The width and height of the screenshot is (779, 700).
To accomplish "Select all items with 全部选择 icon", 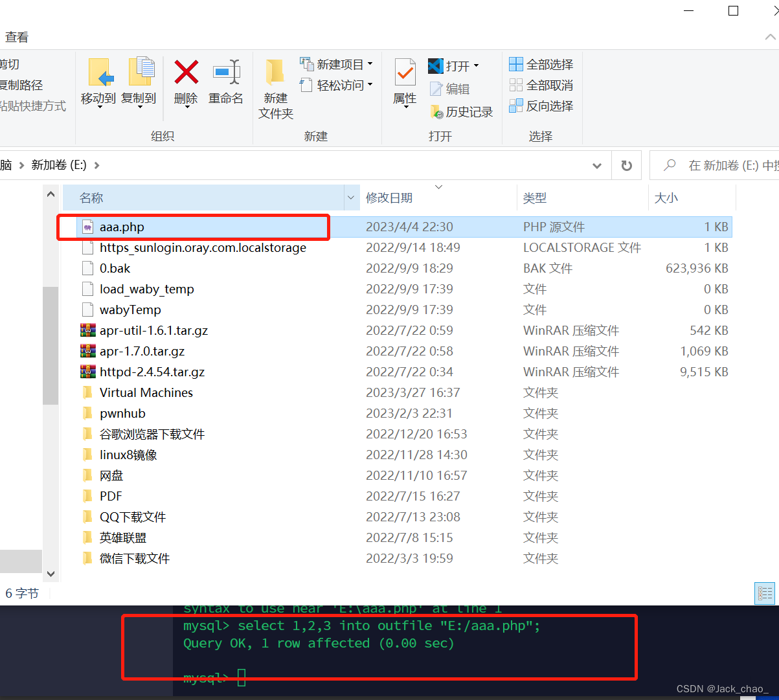I will (x=541, y=64).
